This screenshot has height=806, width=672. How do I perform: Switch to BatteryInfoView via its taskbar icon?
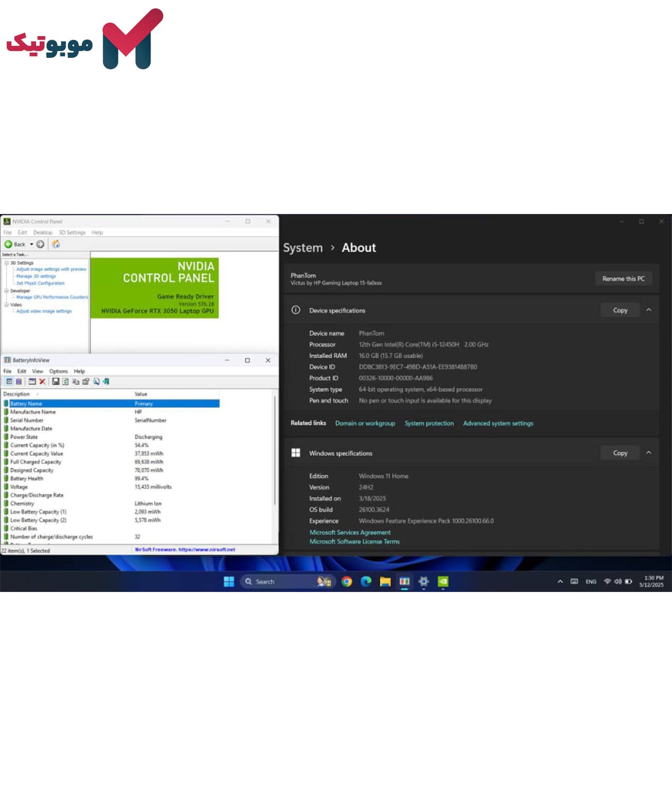tap(405, 582)
